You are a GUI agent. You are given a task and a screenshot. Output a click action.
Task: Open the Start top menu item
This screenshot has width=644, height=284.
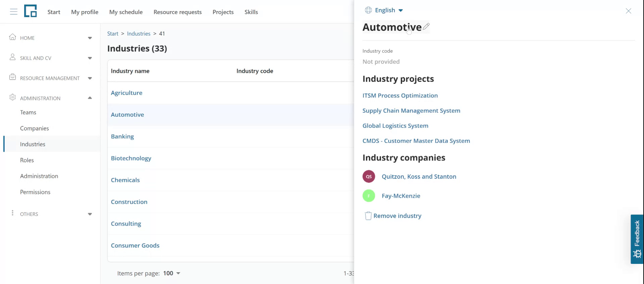[54, 12]
